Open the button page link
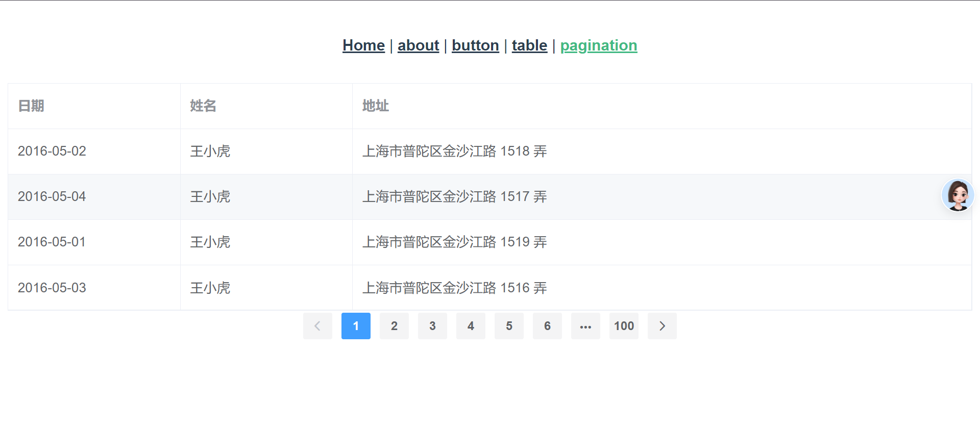Viewport: 980px width, 428px height. (475, 45)
